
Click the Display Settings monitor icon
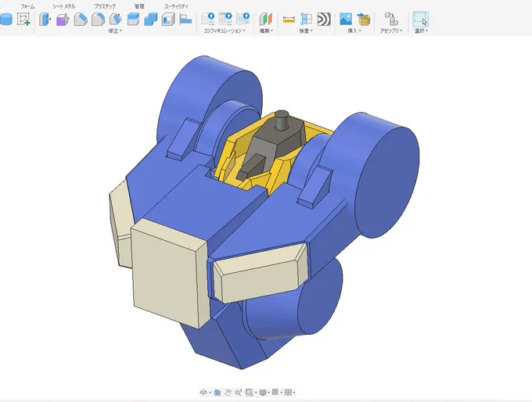click(263, 393)
